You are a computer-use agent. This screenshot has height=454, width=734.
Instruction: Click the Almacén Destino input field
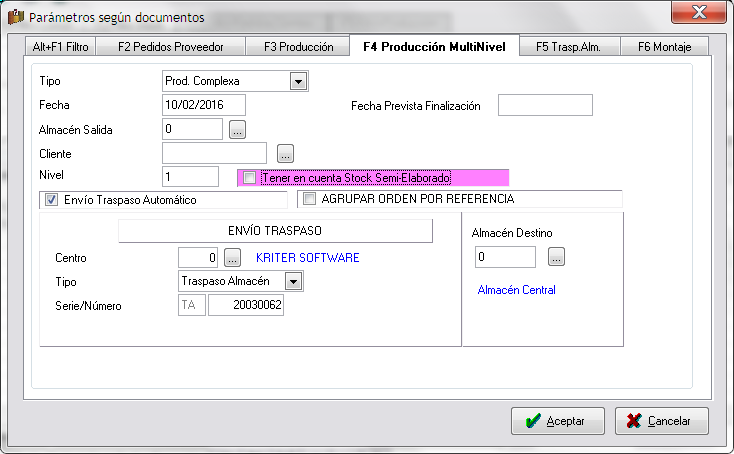pyautogui.click(x=505, y=257)
